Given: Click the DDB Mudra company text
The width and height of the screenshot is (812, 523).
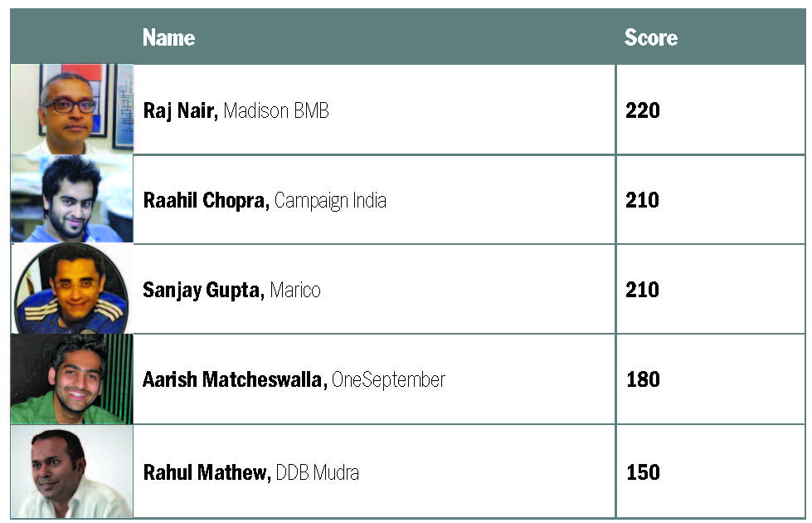Looking at the screenshot, I should (x=318, y=472).
